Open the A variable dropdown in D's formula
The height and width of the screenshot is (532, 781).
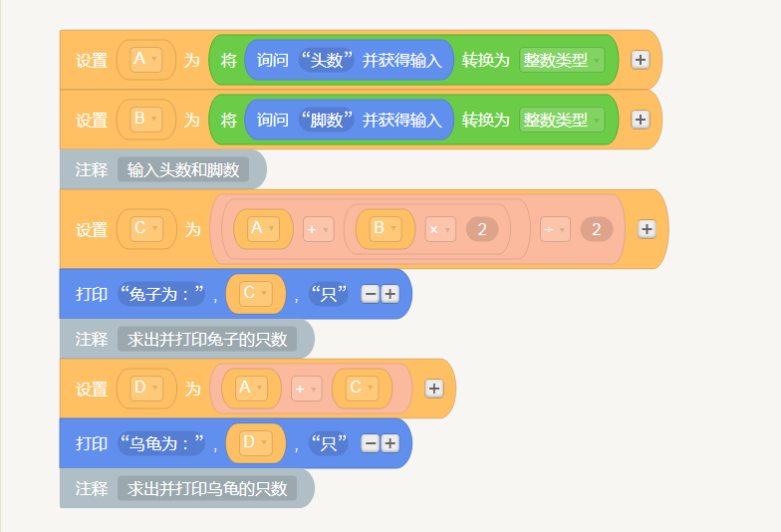(251, 389)
